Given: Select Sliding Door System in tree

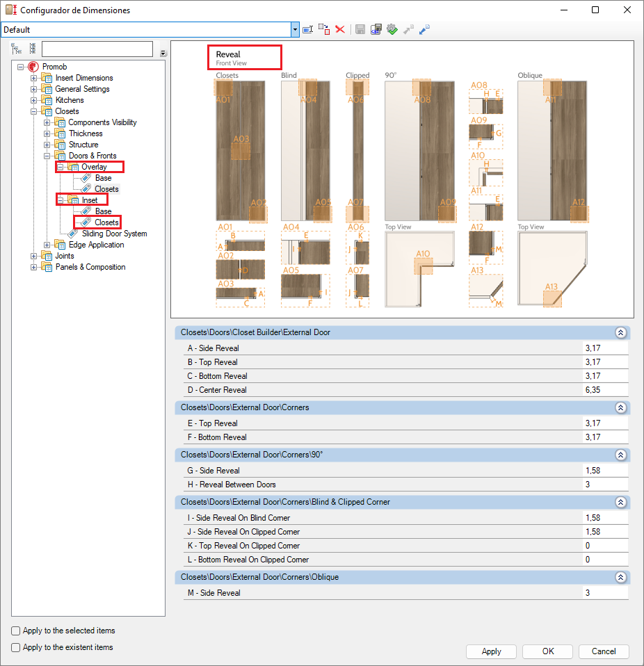Looking at the screenshot, I should (x=114, y=234).
